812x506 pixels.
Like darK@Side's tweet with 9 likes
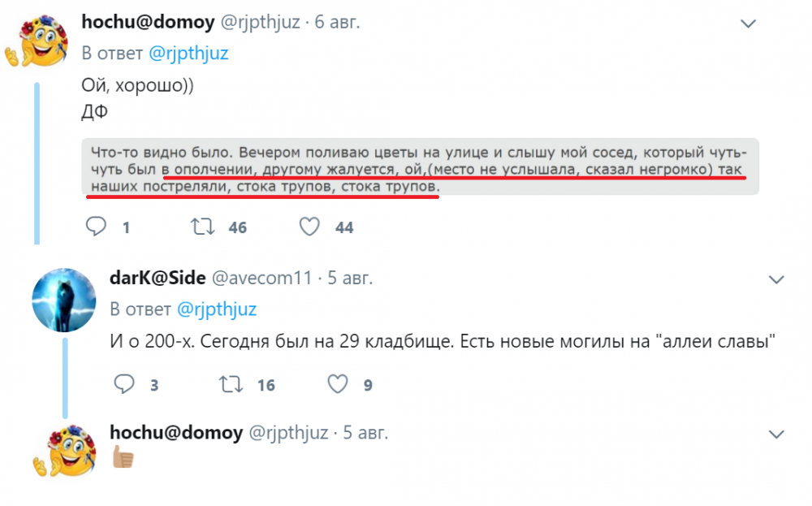coord(337,384)
